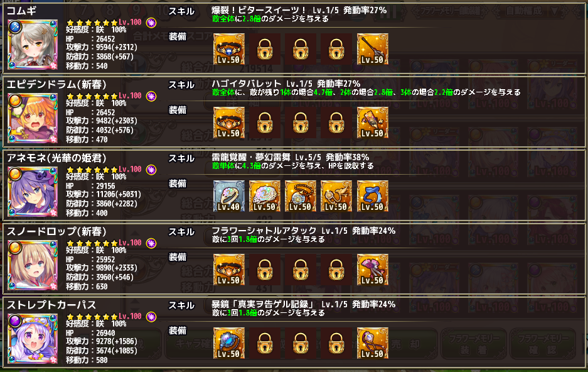Open エピデンドラム(新春) character portrait

pos(33,118)
